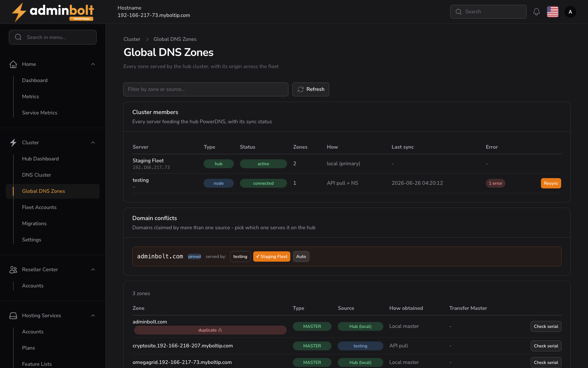Click the node type badge
Screen dimensions: 588x368
pyautogui.click(x=219, y=183)
